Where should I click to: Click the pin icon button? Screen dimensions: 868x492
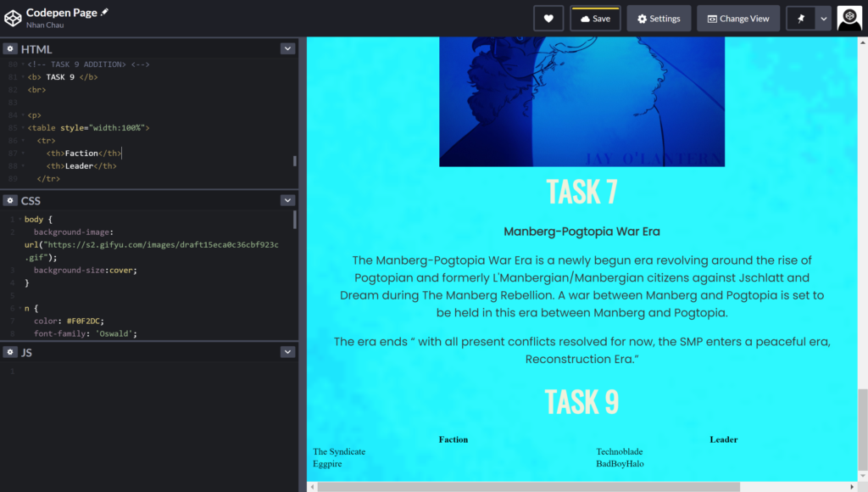pos(801,19)
